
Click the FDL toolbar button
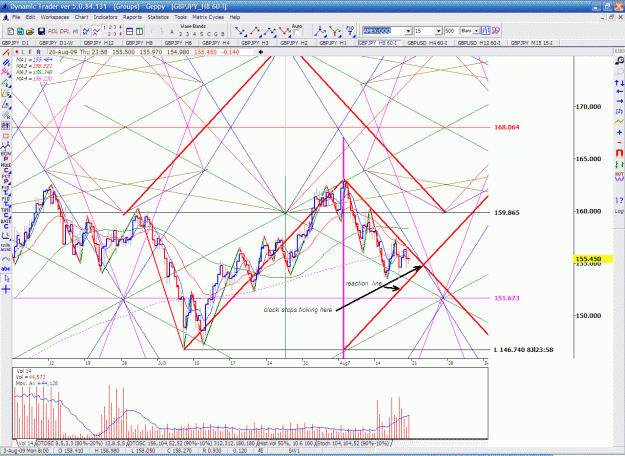click(53, 31)
